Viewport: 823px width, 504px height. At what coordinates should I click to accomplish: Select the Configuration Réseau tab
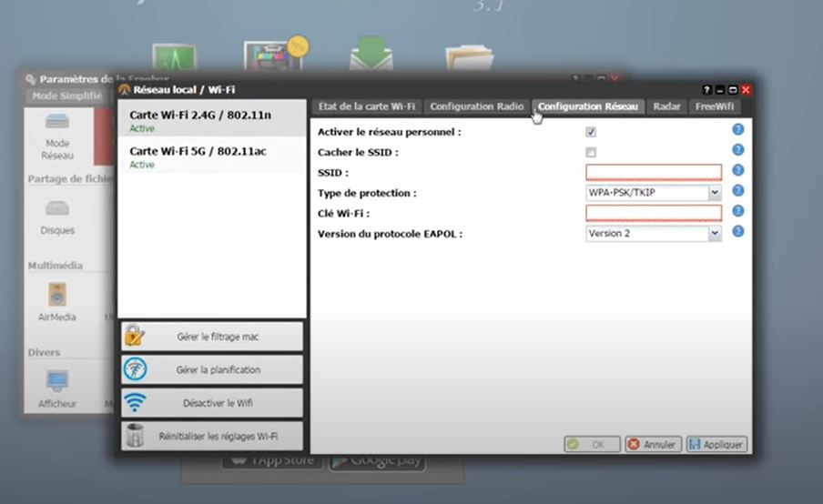pyautogui.click(x=587, y=106)
